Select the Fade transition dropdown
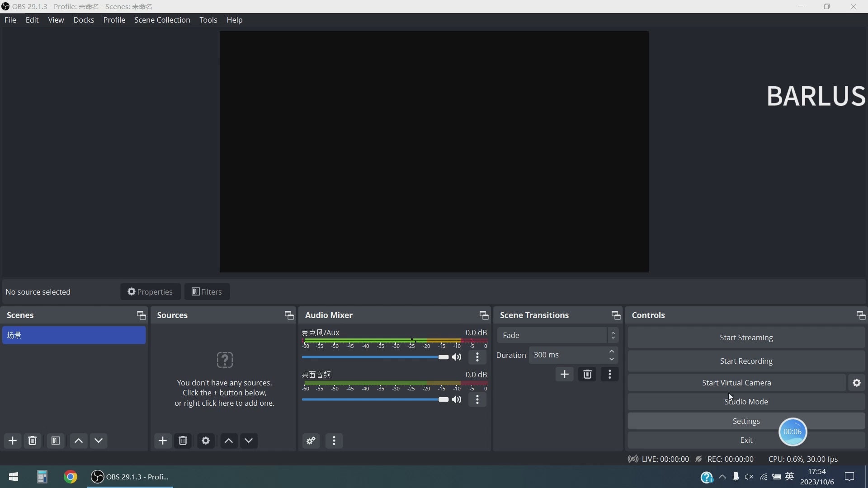868x488 pixels. pyautogui.click(x=554, y=335)
